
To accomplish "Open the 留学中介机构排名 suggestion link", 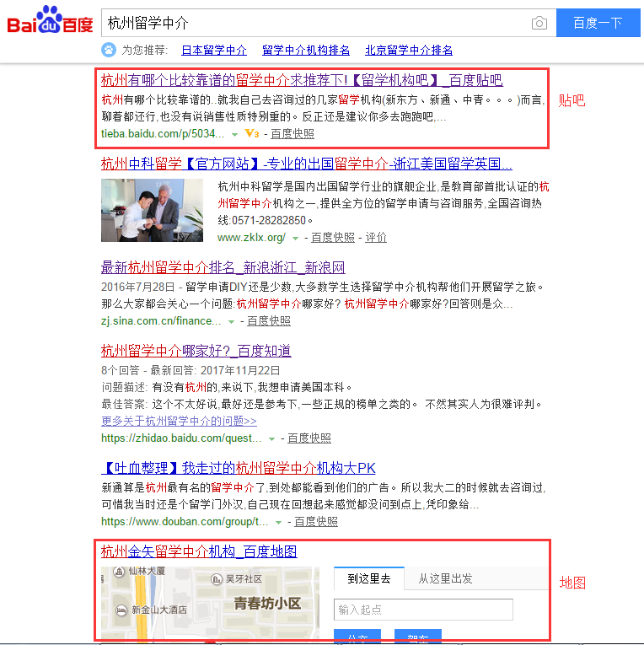I will coord(306,51).
